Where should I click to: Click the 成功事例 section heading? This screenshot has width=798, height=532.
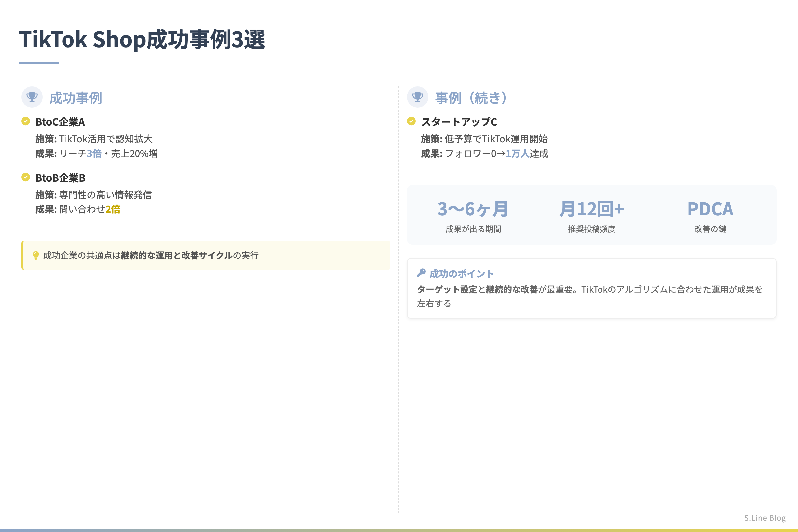pyautogui.click(x=76, y=98)
